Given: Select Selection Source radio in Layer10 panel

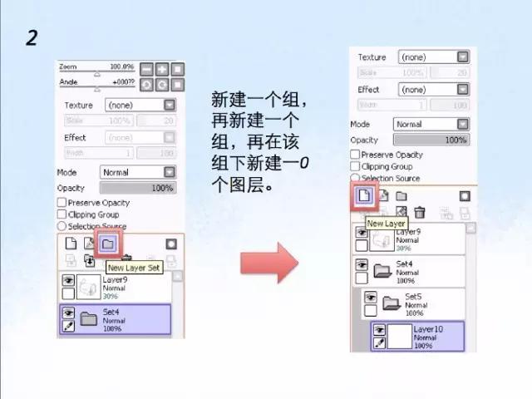Looking at the screenshot, I should pyautogui.click(x=355, y=178).
